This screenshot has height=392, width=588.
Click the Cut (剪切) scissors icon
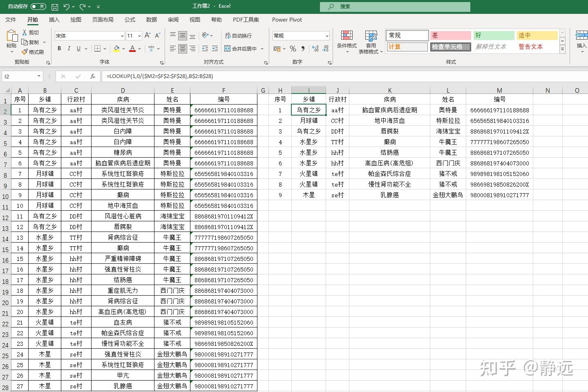(x=25, y=32)
